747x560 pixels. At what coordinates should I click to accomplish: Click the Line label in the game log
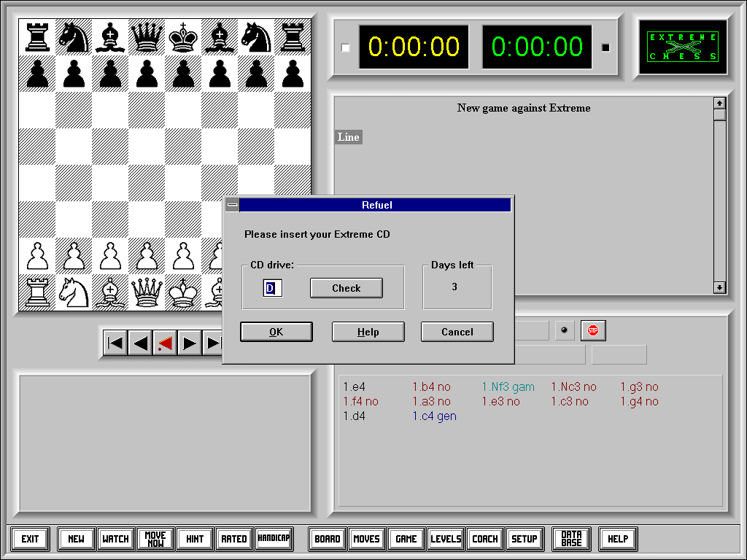pos(349,137)
